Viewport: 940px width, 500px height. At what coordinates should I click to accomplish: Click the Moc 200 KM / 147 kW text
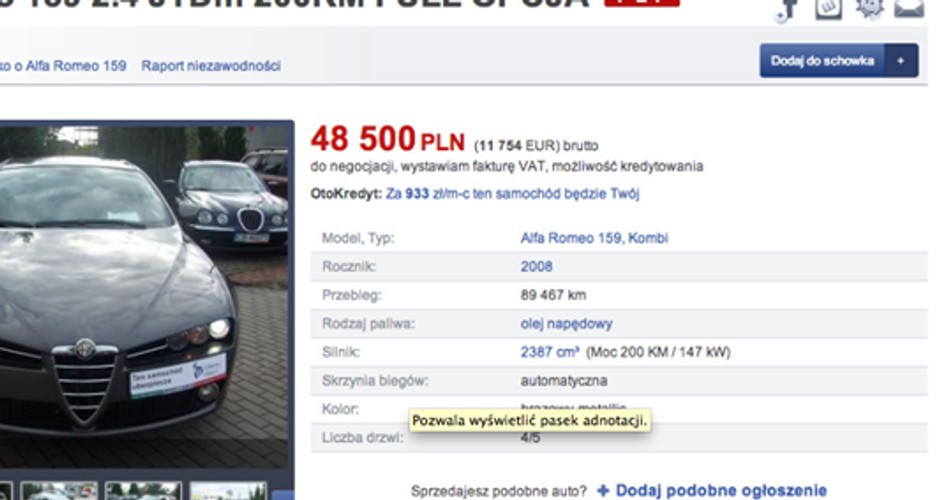(x=658, y=352)
